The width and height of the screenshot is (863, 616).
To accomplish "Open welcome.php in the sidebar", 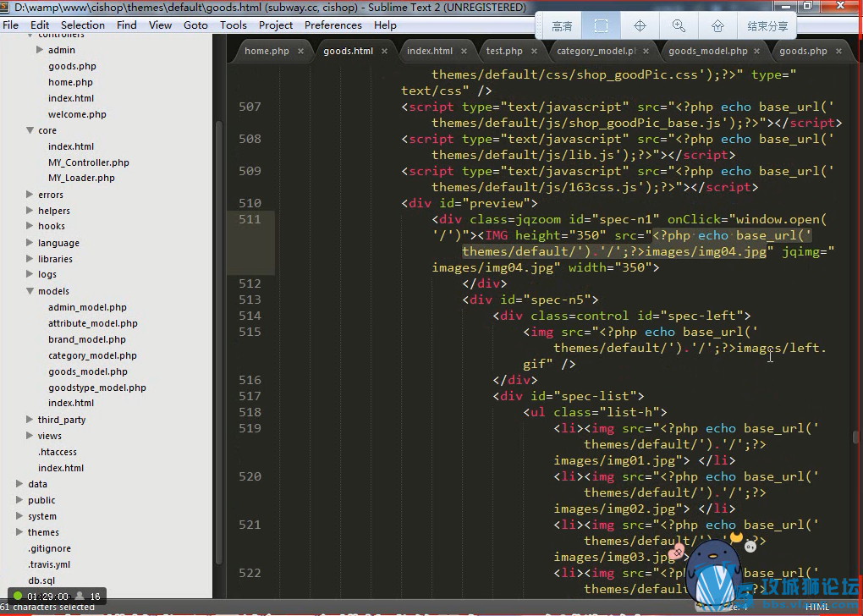I will (77, 114).
